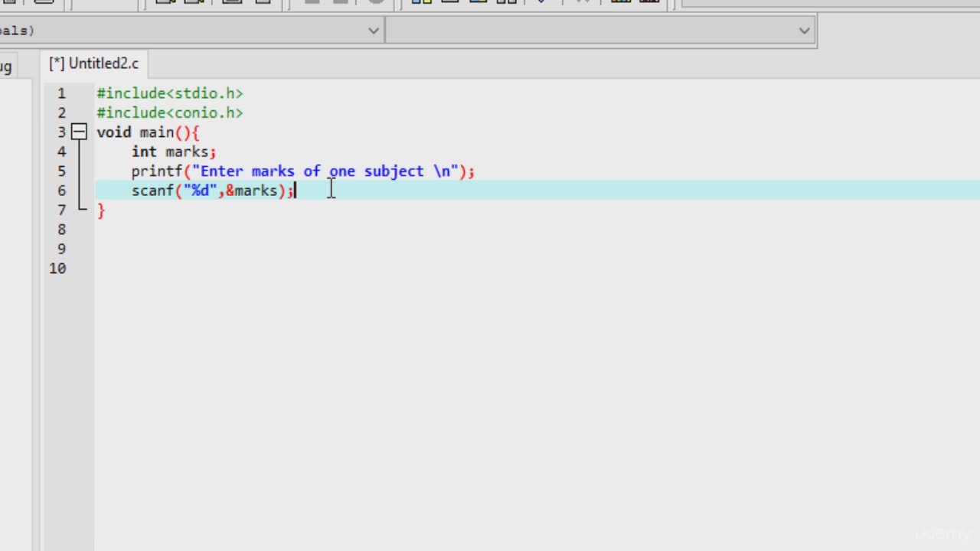This screenshot has height=551, width=980.
Task: Place cursor on empty line 8
Action: [536, 230]
